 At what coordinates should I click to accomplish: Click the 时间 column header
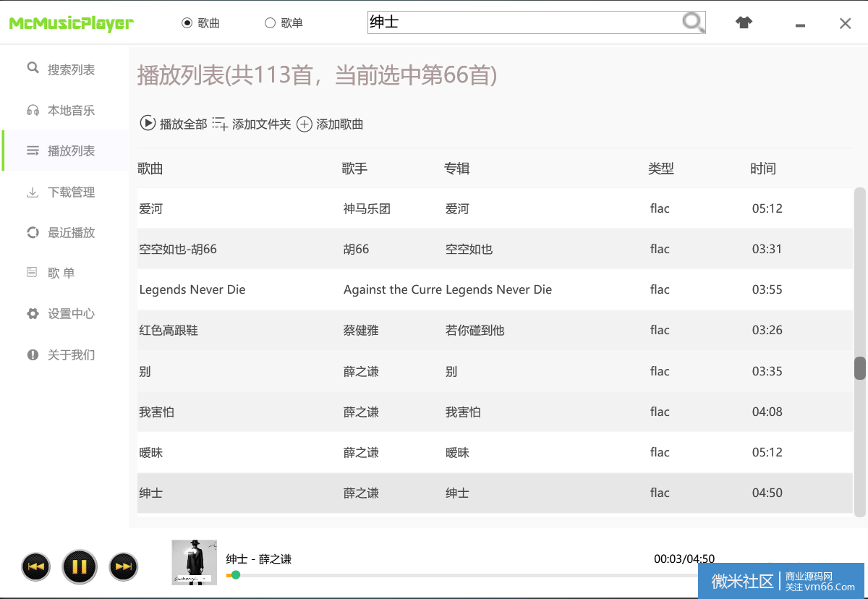coord(762,169)
